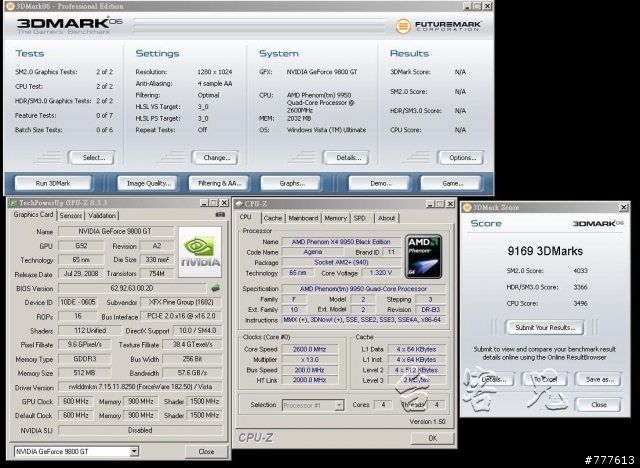Click the GPU-Z title bar icon
This screenshot has height=468, width=640.
[13, 203]
